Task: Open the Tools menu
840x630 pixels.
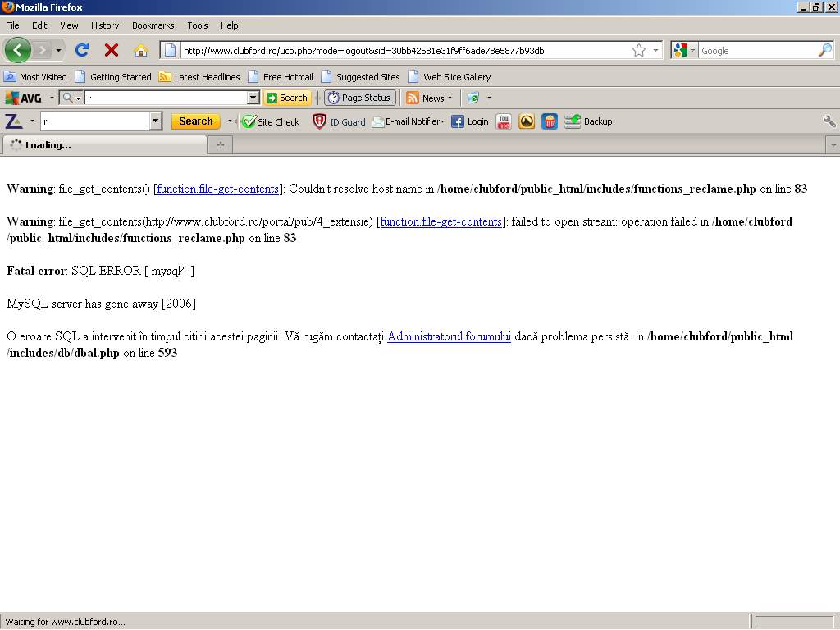Action: [197, 25]
